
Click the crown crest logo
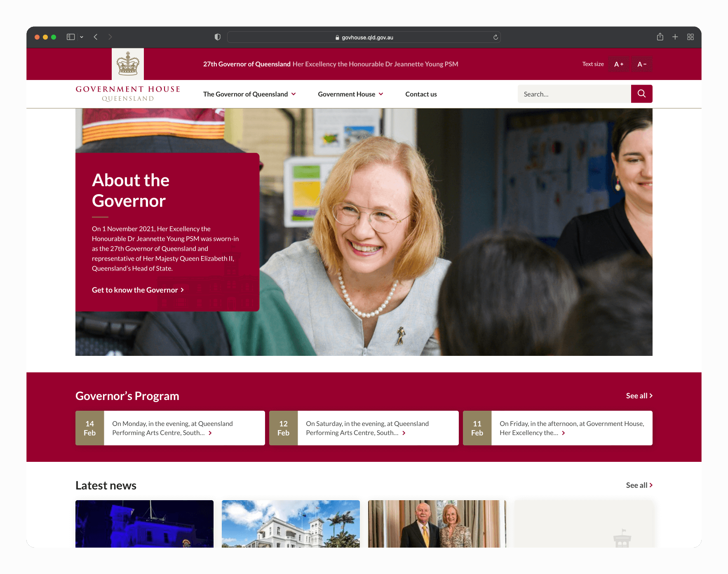(128, 64)
